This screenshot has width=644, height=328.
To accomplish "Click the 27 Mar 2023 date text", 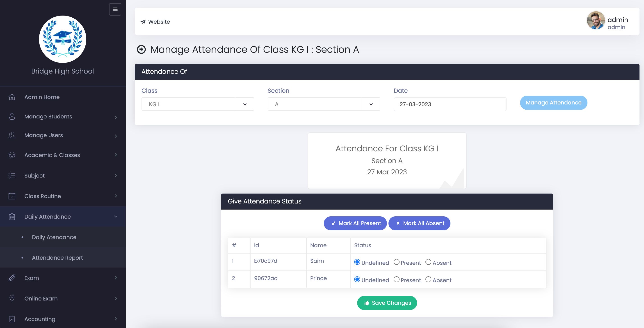I will [x=387, y=172].
